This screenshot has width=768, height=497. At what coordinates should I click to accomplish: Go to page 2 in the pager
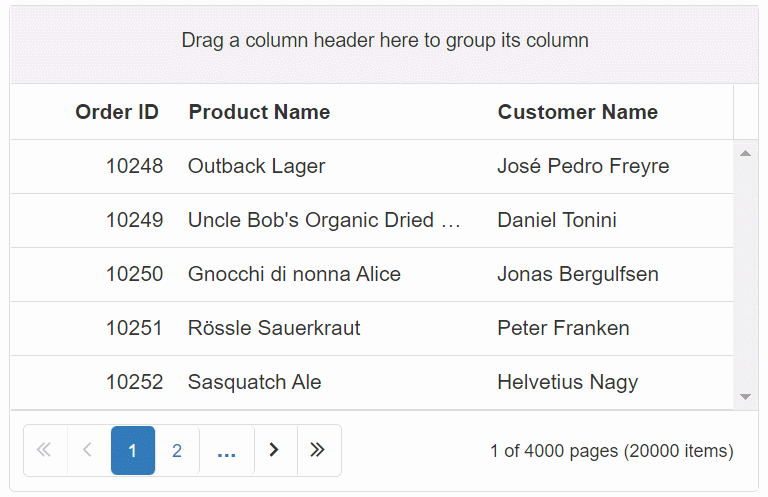[x=177, y=450]
